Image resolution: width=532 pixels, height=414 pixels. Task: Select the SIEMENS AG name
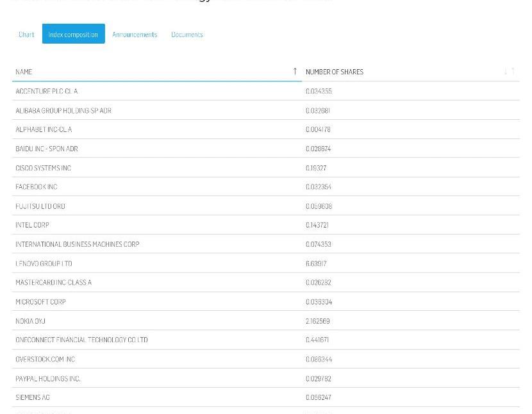point(33,397)
